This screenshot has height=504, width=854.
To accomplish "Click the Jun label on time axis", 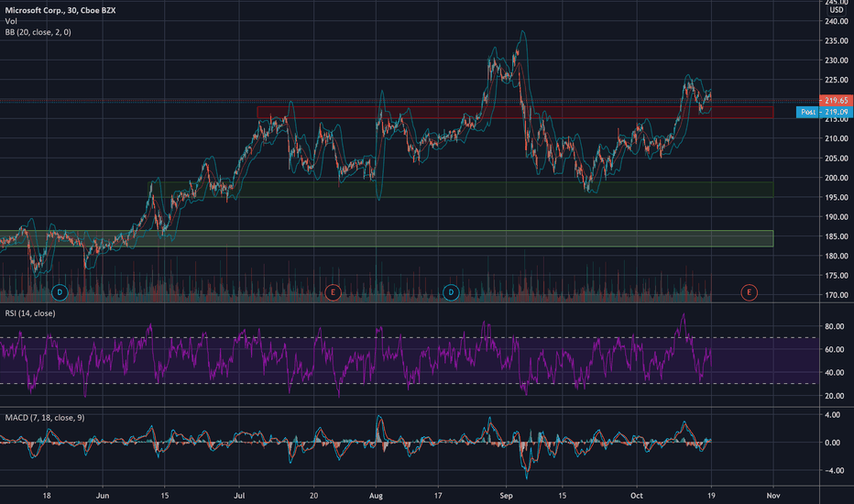I will click(x=103, y=496).
